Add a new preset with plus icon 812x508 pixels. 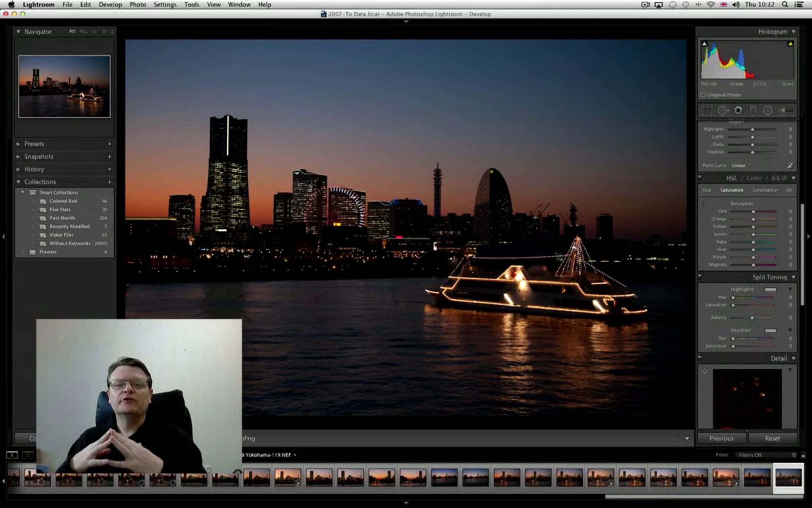109,144
